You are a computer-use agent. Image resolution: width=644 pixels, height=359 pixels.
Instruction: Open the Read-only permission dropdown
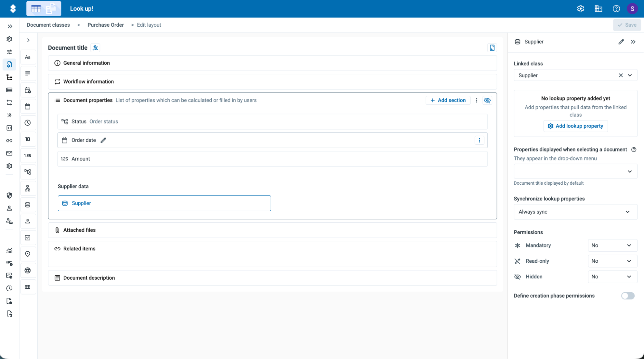point(612,261)
